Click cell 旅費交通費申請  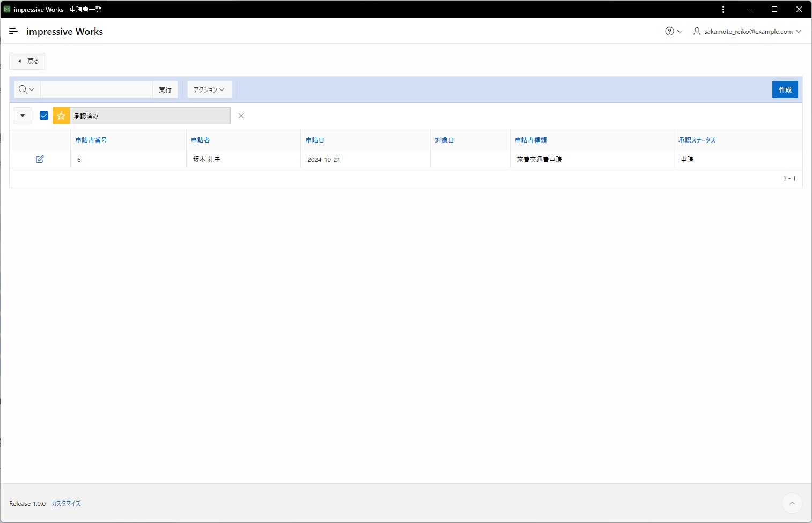539,160
